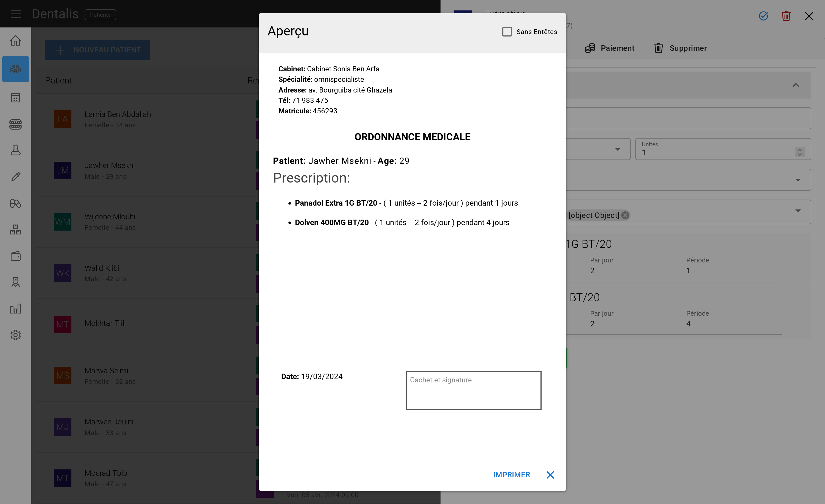Open dropdown arrow left of Unités field
825x504 pixels.
pos(618,149)
